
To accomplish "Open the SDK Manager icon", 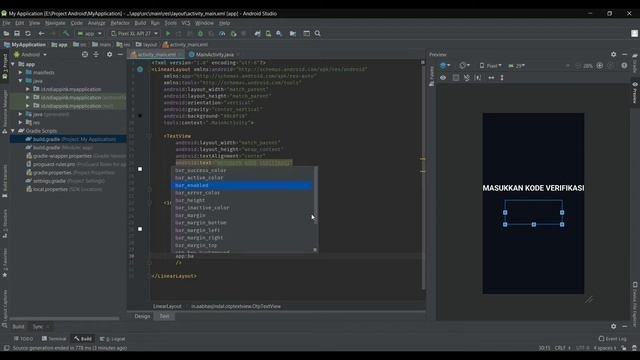I will 279,33.
